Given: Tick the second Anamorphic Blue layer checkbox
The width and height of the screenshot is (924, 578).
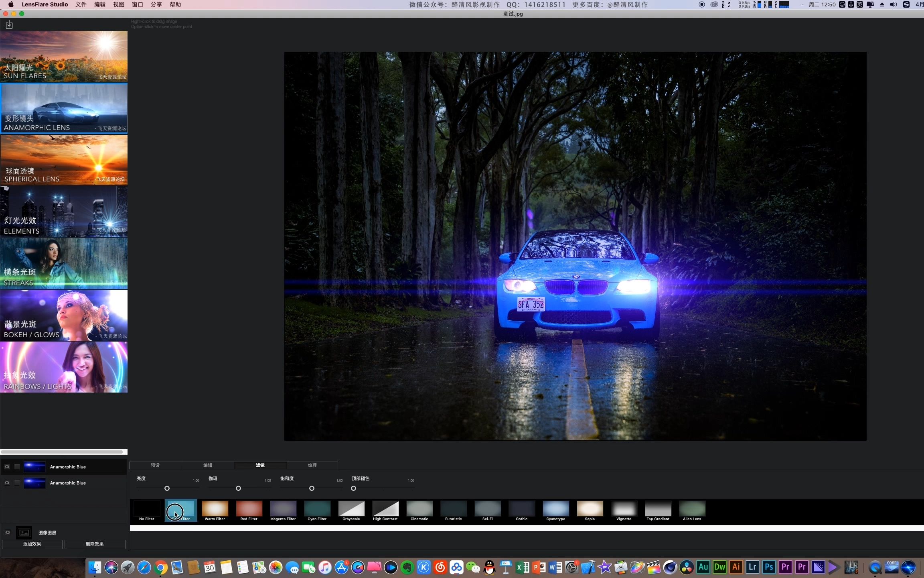Looking at the screenshot, I should [17, 483].
